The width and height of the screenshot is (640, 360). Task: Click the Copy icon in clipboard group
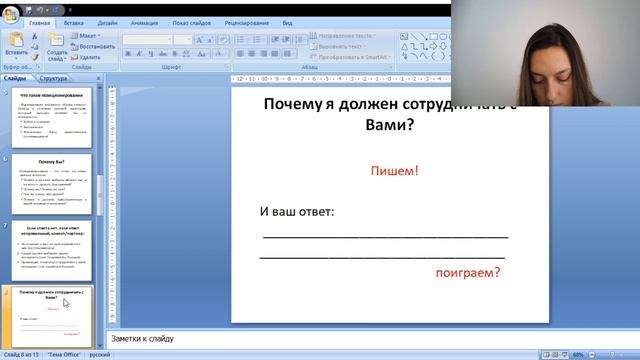[x=35, y=47]
